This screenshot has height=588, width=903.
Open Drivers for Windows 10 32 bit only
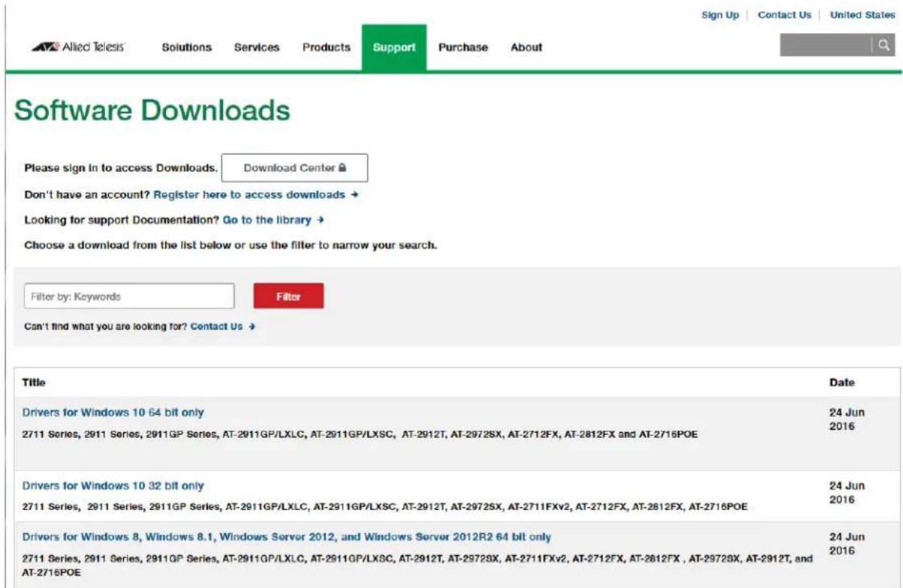tap(113, 485)
